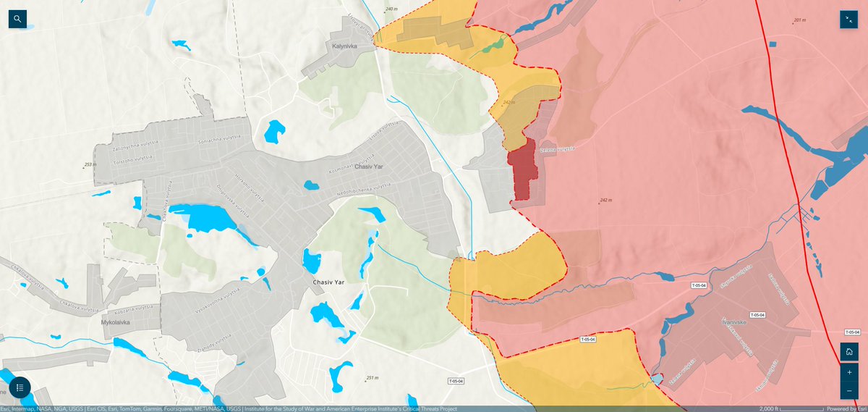Click Chasiv Yar label near Kosmonavtiv vulytsia
The height and width of the screenshot is (412, 868).
coord(368,167)
